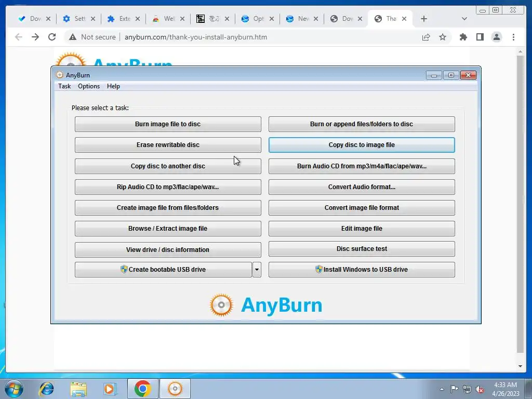Open Chrome extensions puzzle icon
Screen dimensions: 532x399
pyautogui.click(x=463, y=37)
